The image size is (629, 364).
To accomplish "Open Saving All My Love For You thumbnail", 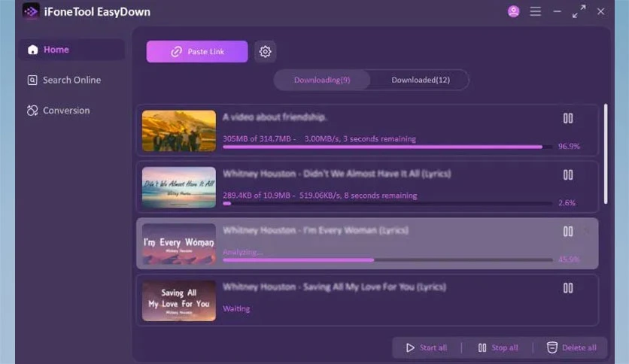I will [x=179, y=300].
